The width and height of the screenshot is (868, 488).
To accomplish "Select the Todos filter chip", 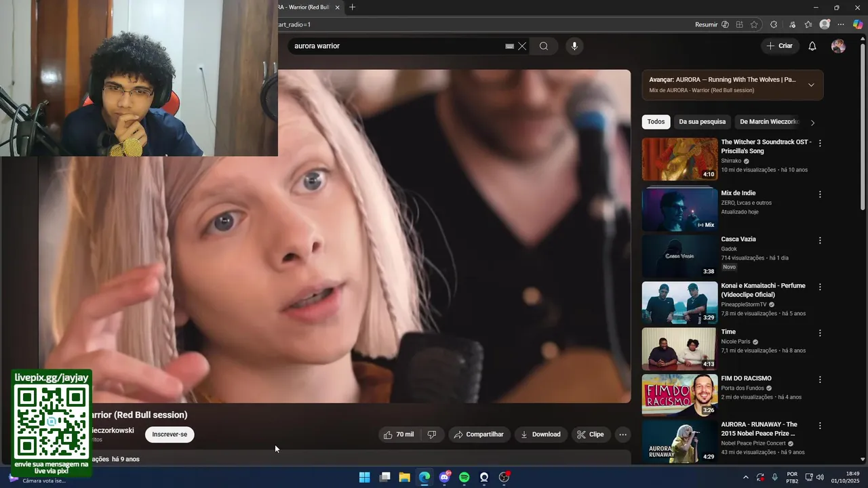I will pos(656,122).
